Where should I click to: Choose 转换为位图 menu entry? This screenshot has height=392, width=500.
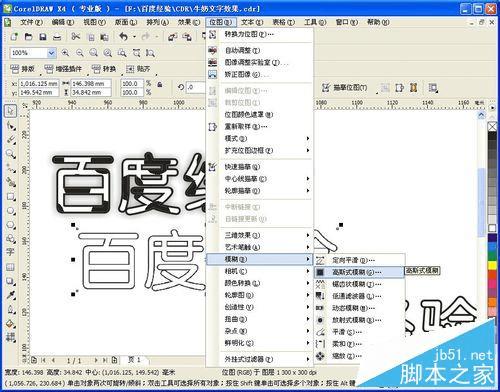point(260,34)
